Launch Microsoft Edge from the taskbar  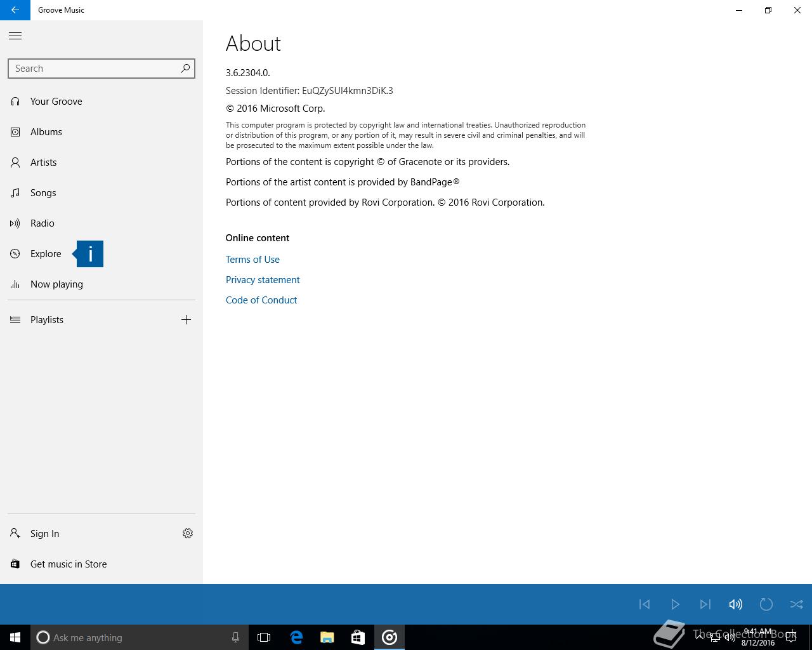tap(296, 637)
